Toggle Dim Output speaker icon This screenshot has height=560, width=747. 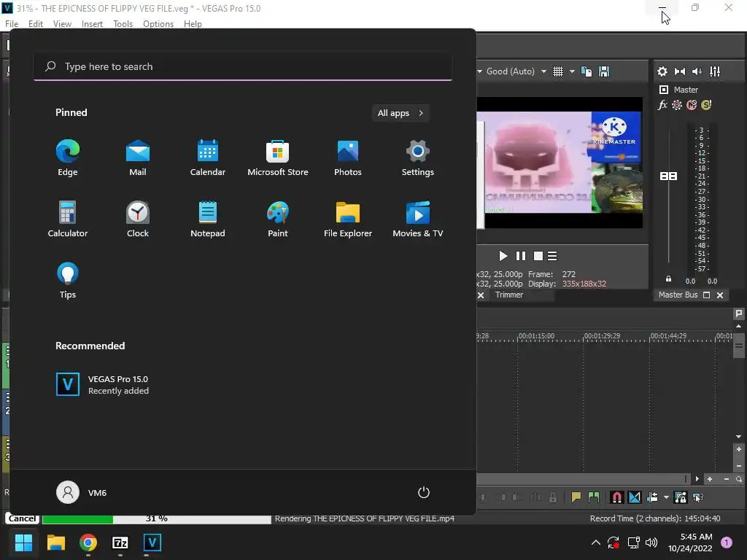coord(697,71)
